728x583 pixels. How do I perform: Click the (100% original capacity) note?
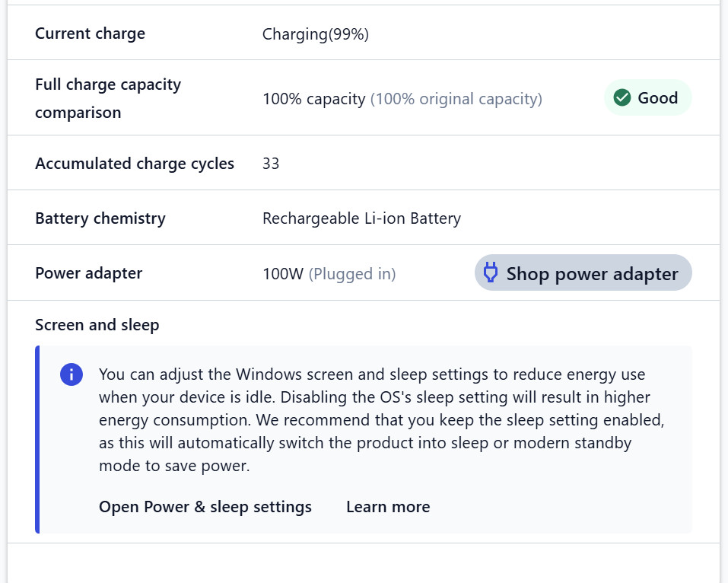point(456,99)
